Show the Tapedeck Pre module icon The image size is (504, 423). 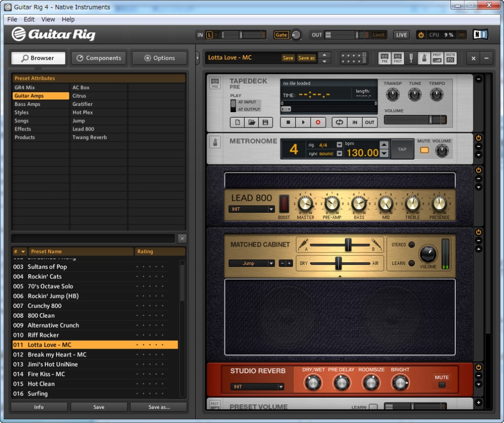(x=384, y=58)
